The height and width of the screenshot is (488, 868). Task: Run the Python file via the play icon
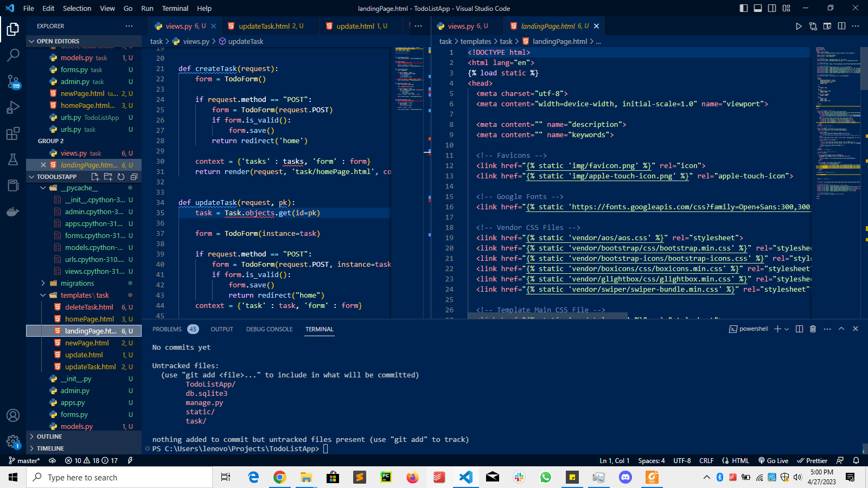pos(799,25)
